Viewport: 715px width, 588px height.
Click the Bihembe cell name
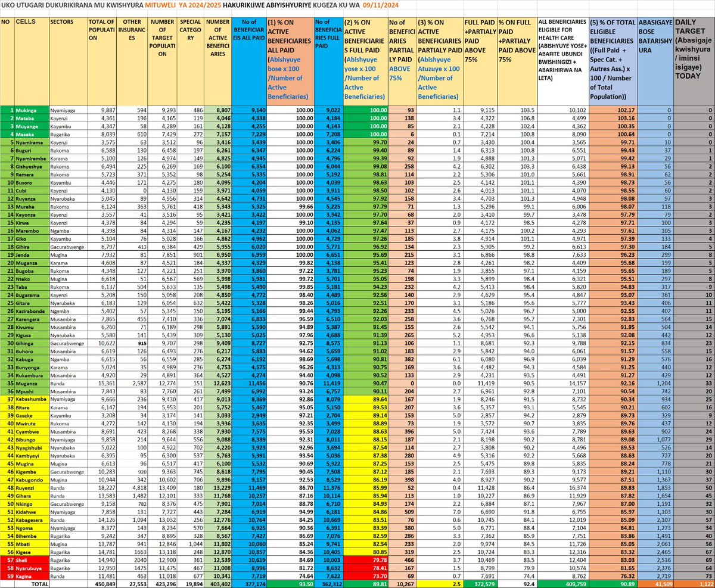tap(27, 536)
